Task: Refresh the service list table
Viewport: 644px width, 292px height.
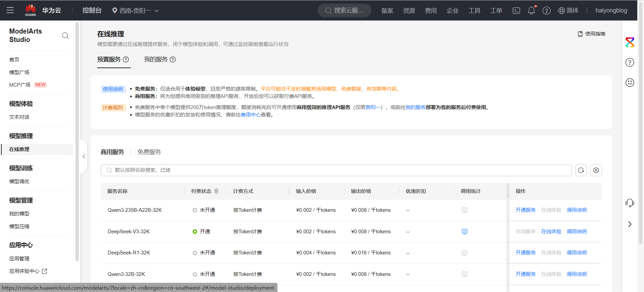Action: 581,170
